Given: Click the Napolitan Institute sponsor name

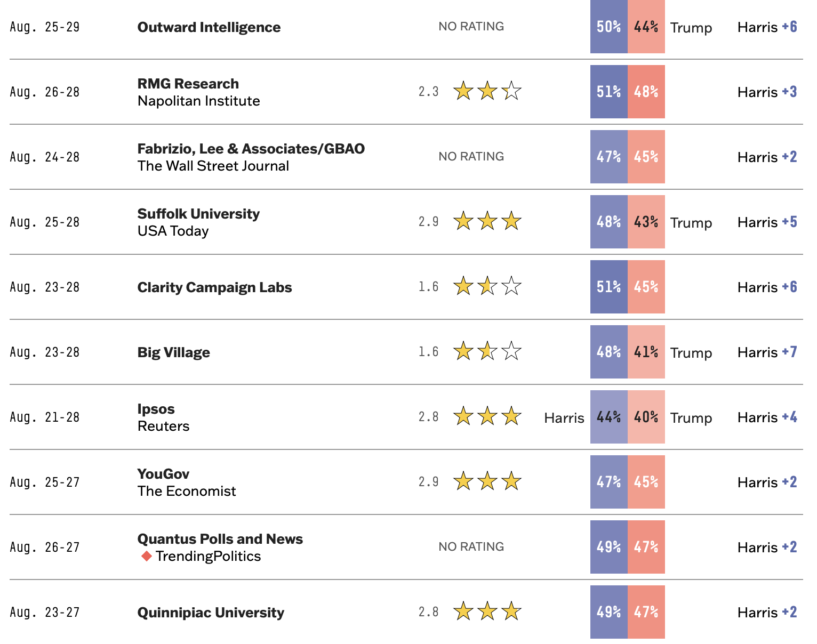Looking at the screenshot, I should coord(199,101).
